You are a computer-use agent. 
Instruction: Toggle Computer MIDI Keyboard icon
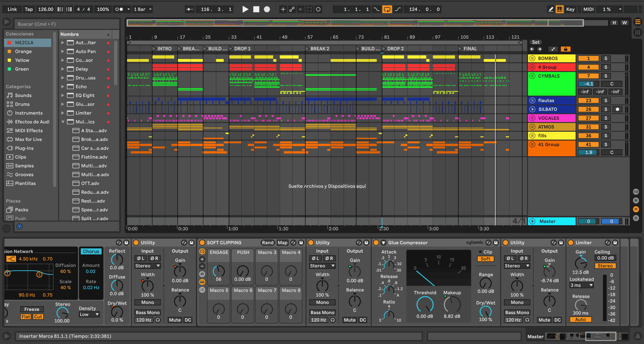(560, 9)
